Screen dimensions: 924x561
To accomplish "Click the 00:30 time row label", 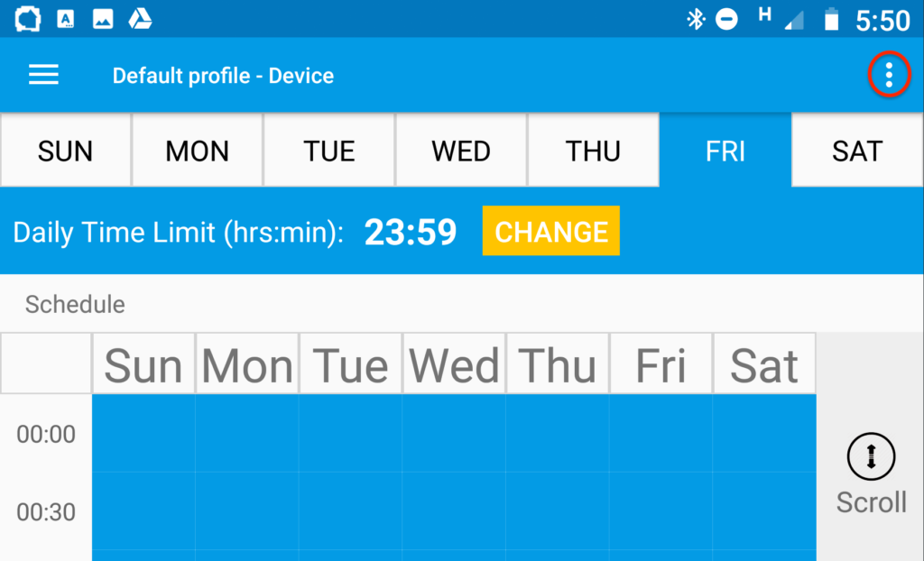I will (46, 512).
